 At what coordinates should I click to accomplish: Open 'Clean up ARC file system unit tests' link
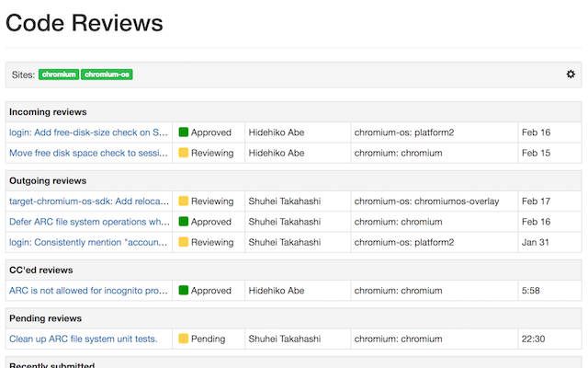point(84,339)
